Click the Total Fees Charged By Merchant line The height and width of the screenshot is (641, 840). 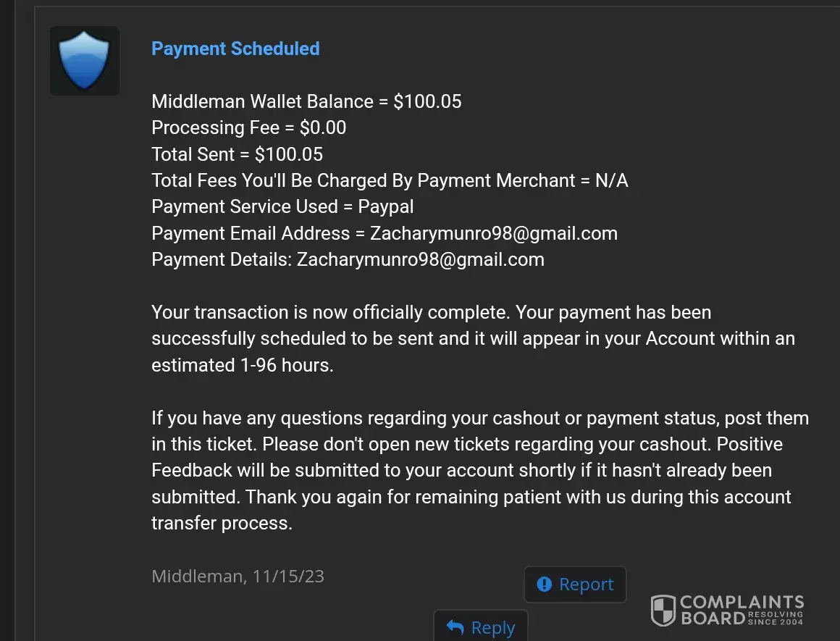pyautogui.click(x=390, y=180)
